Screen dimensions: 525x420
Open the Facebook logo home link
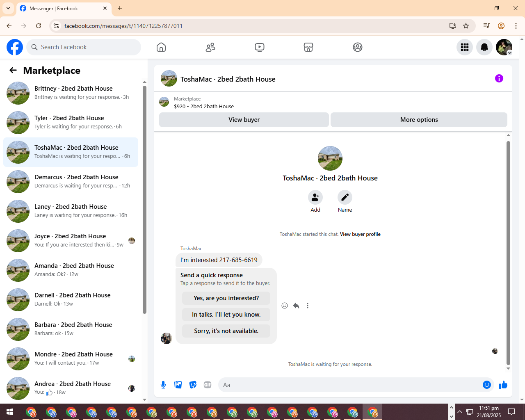(15, 47)
